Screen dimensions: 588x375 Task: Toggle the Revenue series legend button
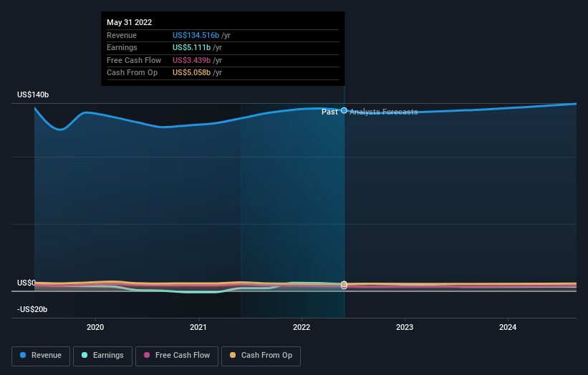tap(41, 356)
